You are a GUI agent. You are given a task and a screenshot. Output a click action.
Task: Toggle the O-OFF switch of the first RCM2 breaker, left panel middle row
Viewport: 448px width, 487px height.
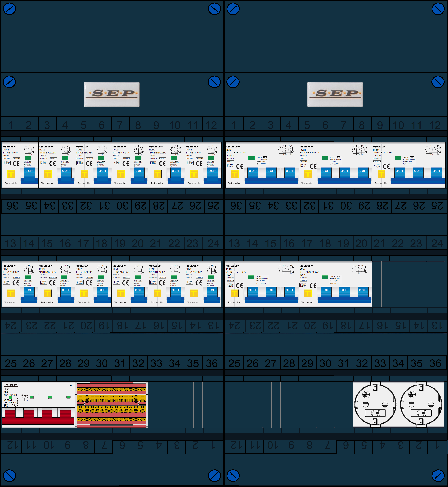point(29,294)
